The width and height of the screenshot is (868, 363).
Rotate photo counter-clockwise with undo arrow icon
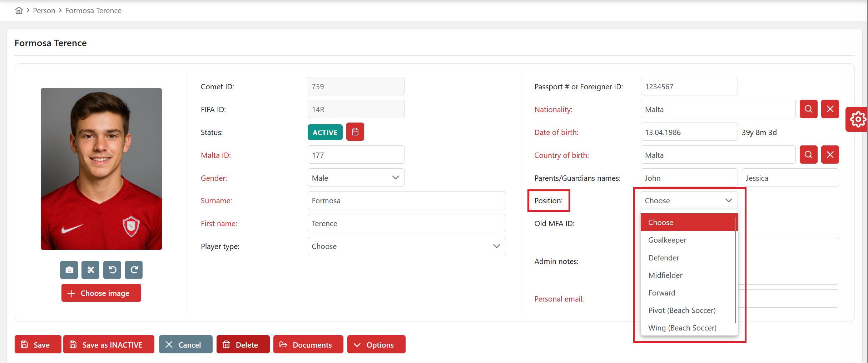[x=112, y=270]
